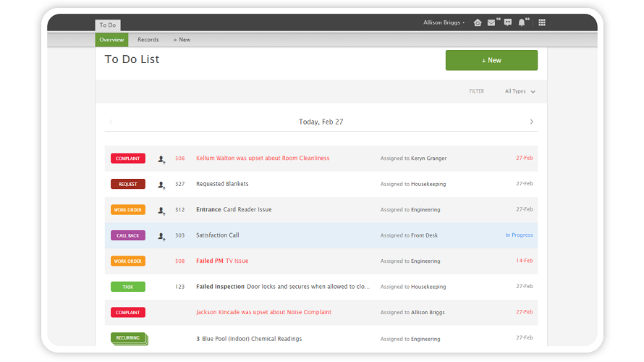Open the chat quote bubble icon
This screenshot has height=362, width=644.
pyautogui.click(x=507, y=22)
